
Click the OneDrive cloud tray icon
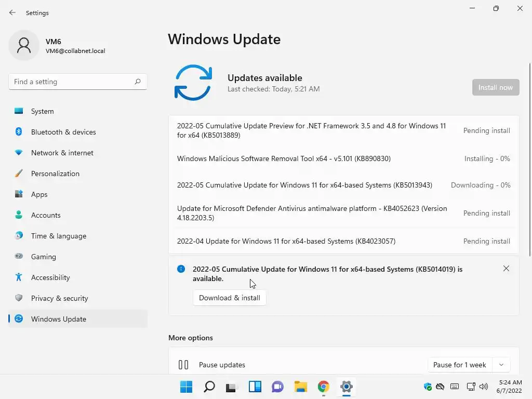click(440, 387)
